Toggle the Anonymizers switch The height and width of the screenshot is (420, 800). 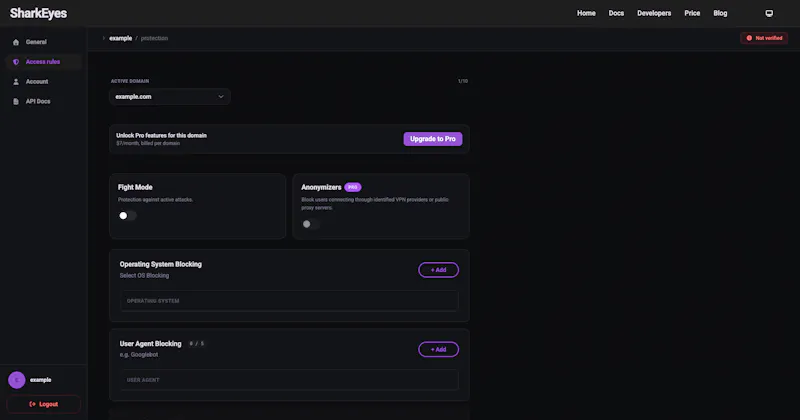(x=310, y=224)
